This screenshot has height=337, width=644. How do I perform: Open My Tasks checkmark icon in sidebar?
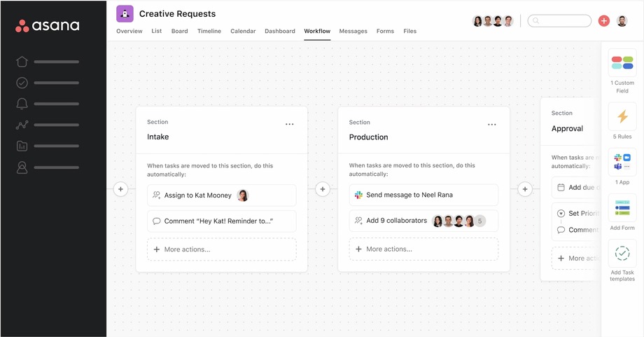coord(22,83)
